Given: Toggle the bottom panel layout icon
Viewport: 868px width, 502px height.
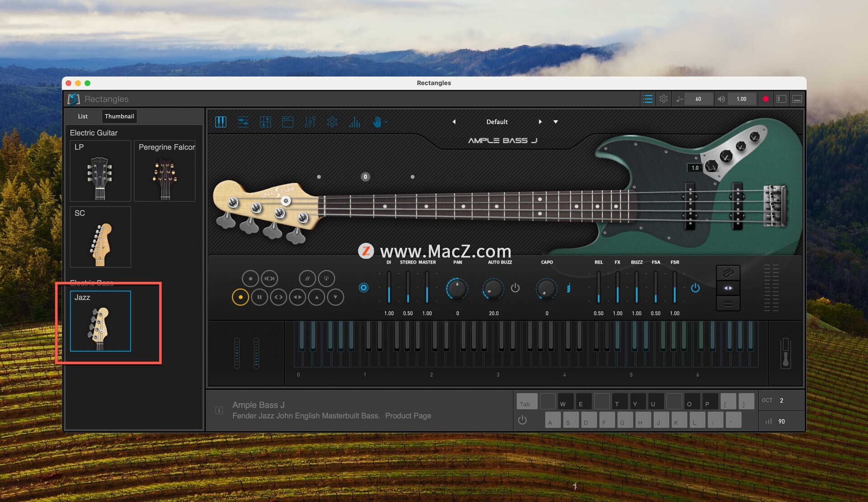Looking at the screenshot, I should [x=797, y=99].
